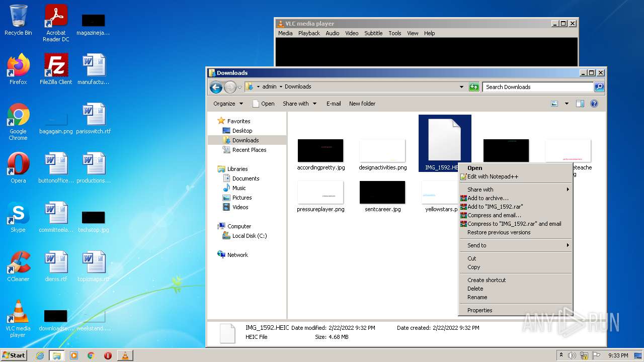Click the Change your view icon

554,104
